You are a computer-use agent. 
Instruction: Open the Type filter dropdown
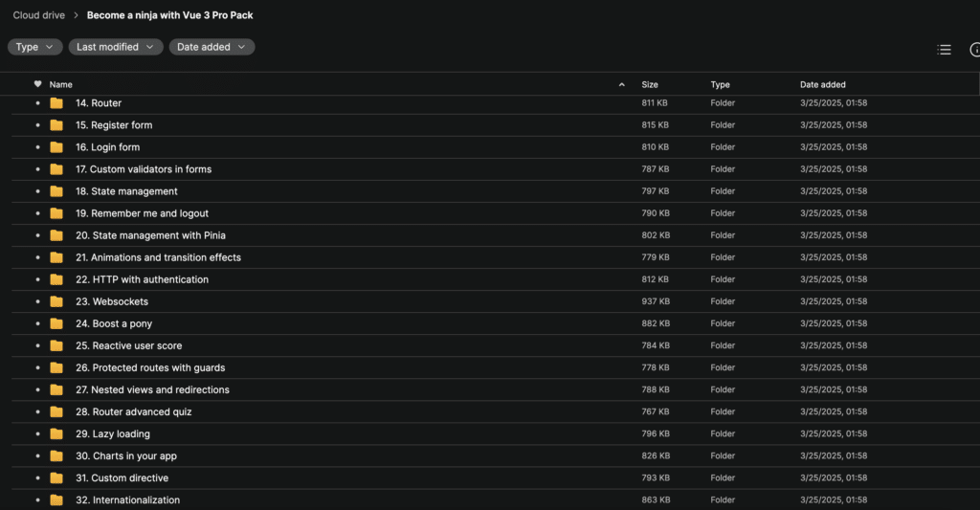click(35, 47)
